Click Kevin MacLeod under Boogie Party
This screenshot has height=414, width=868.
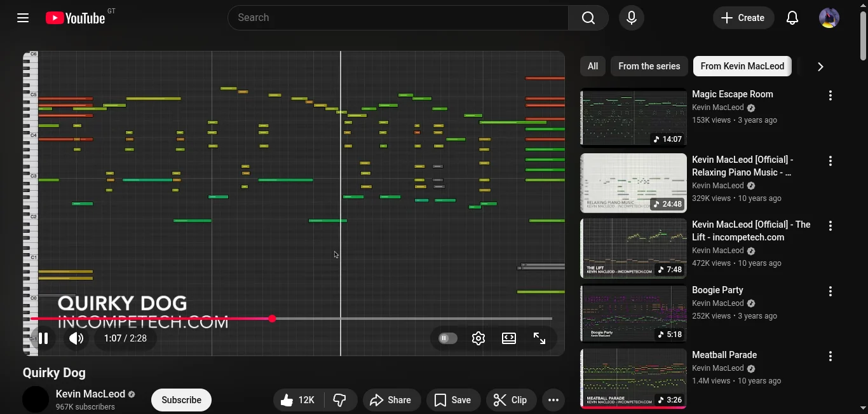(717, 303)
